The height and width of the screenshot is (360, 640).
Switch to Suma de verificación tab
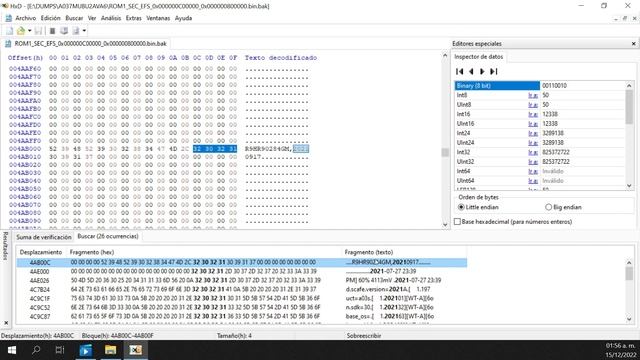[44, 237]
